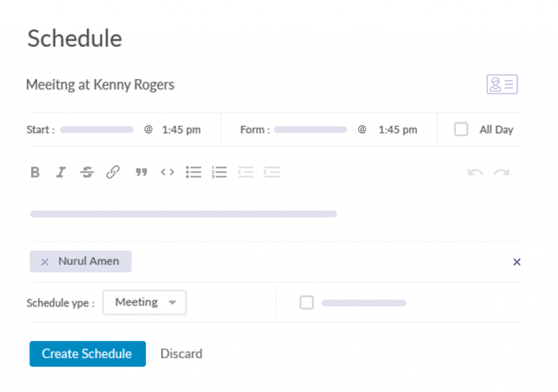This screenshot has width=558, height=392.
Task: Discard the schedule
Action: (181, 354)
